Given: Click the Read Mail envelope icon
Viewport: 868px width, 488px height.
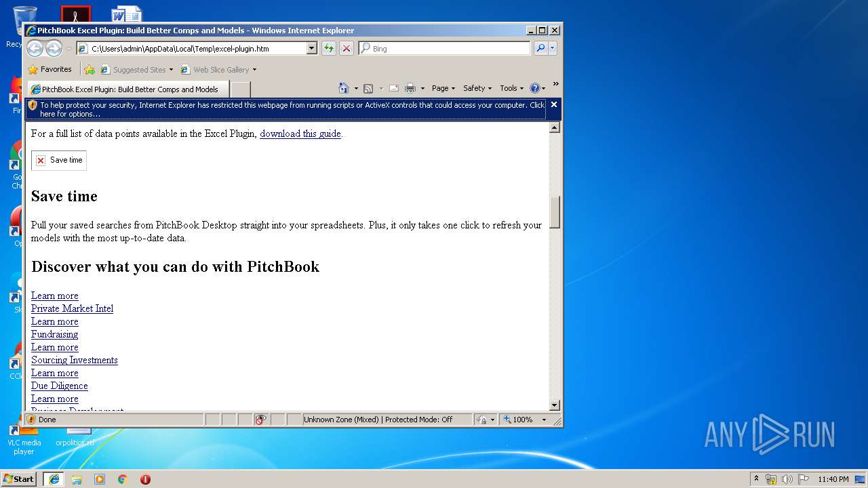Looking at the screenshot, I should tap(393, 88).
